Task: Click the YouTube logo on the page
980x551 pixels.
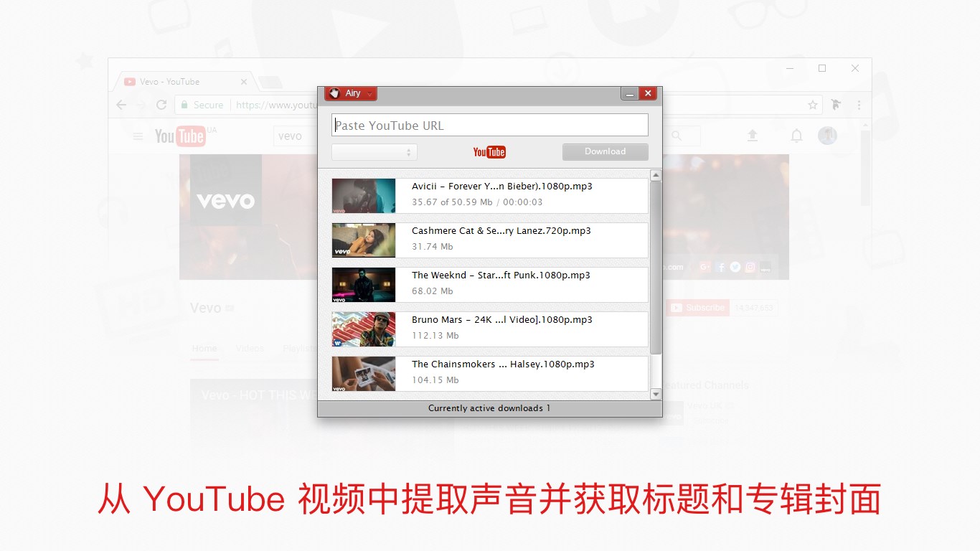Action: point(180,136)
